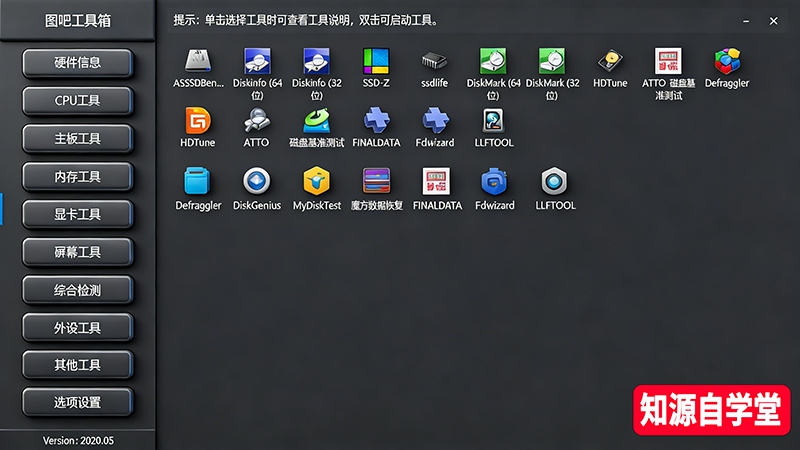Open 选项设置 settings page

(x=78, y=403)
